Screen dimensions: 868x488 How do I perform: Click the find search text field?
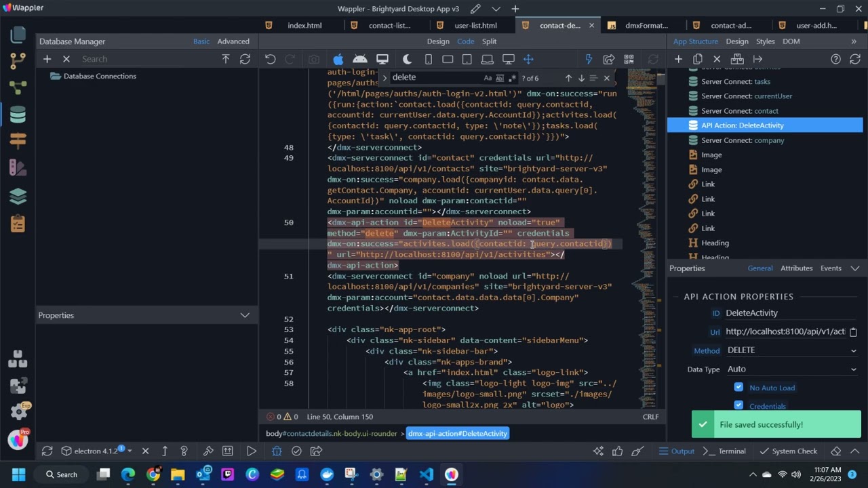(436, 77)
